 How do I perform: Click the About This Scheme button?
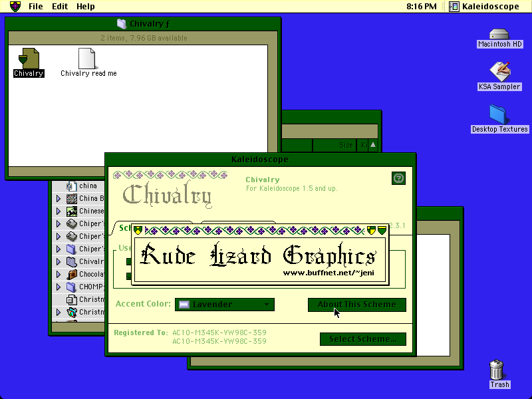357,305
